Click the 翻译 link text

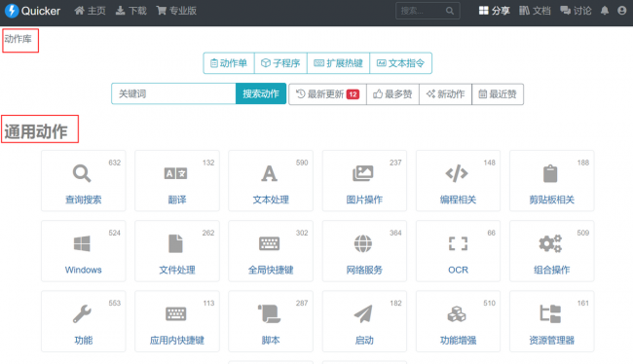[177, 200]
